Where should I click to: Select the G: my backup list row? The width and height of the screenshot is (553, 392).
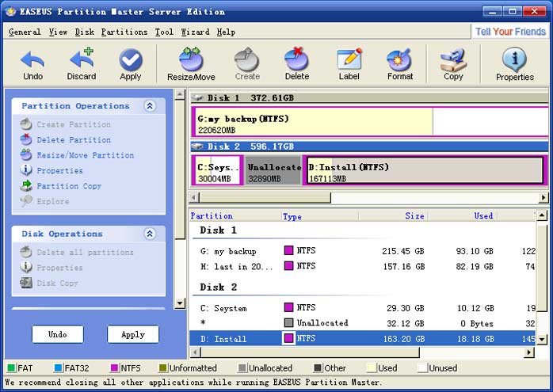pos(364,251)
